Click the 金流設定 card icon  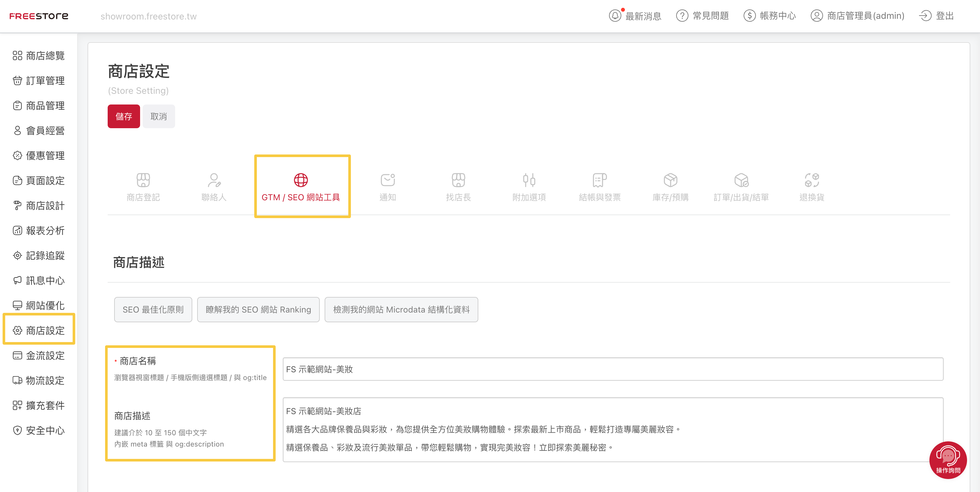pos(18,355)
